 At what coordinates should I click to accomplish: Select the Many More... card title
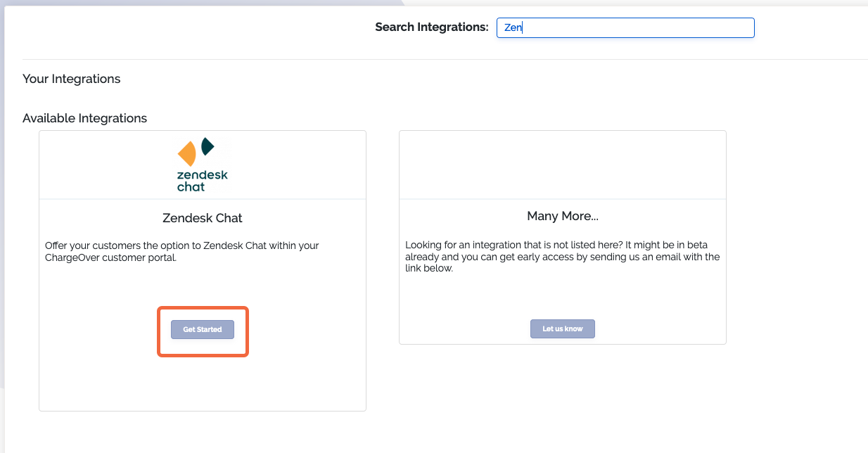click(x=563, y=216)
